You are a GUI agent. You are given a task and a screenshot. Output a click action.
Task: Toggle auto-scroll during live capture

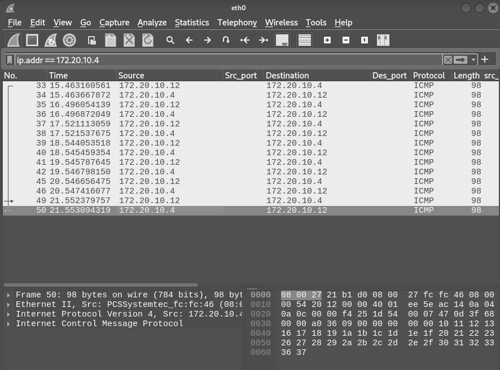click(282, 40)
